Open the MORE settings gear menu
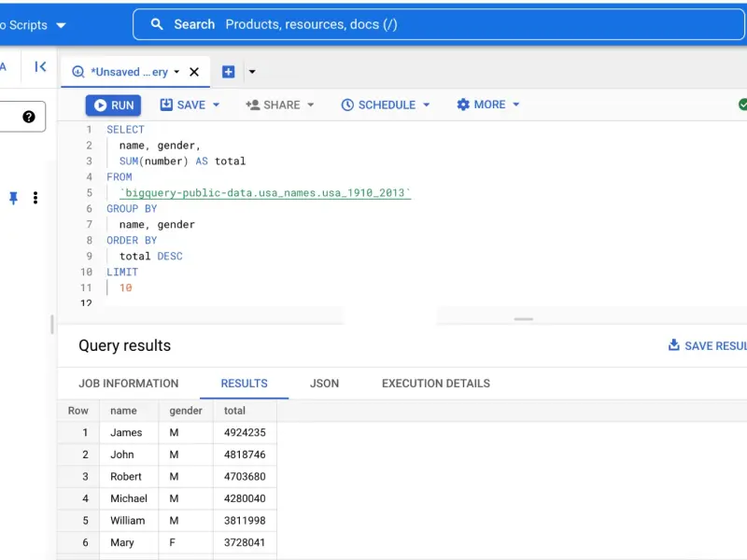Viewport: 747px width, 560px height. [x=481, y=105]
